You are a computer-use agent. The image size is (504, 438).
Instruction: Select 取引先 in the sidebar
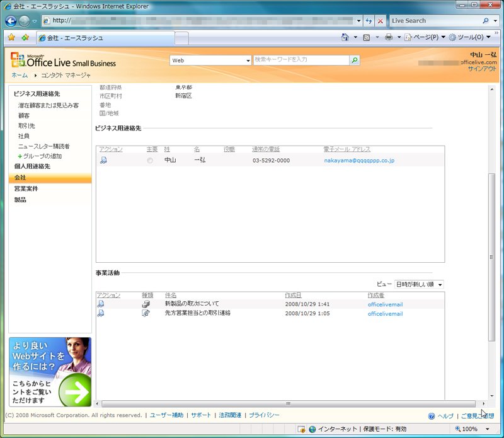(26, 126)
